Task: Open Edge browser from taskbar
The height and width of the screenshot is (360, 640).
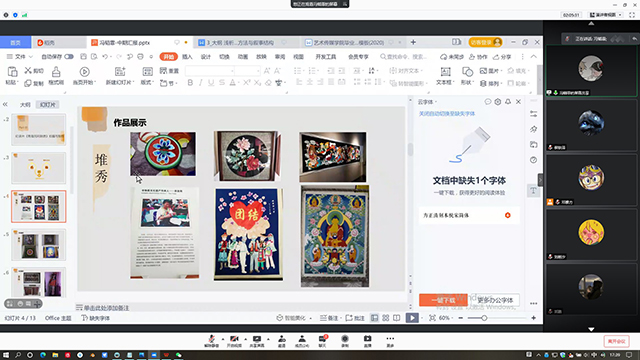Action: [43, 355]
